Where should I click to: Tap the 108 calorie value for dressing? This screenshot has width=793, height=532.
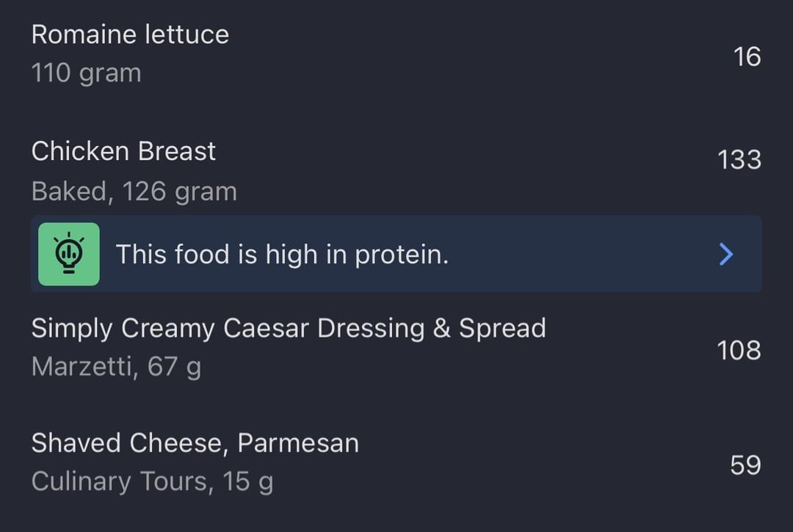coord(739,350)
